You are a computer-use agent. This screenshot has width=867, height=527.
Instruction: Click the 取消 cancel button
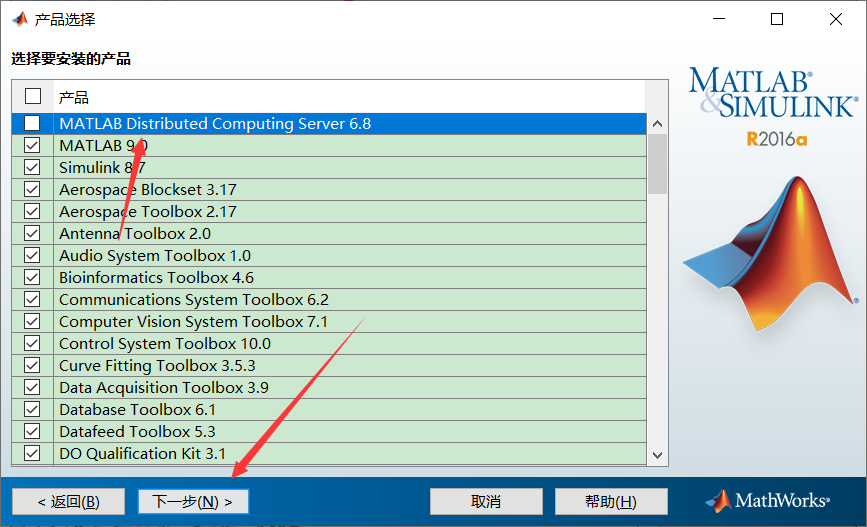pyautogui.click(x=486, y=502)
